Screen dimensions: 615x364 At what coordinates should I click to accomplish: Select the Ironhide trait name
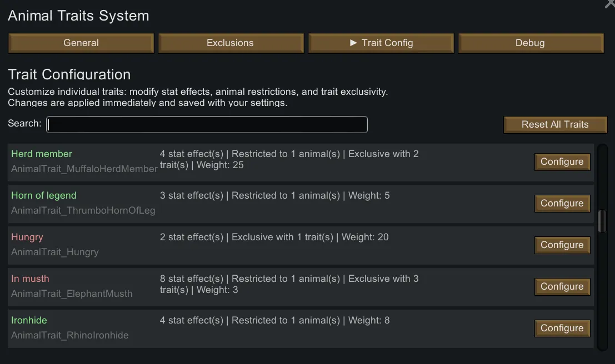pyautogui.click(x=29, y=320)
